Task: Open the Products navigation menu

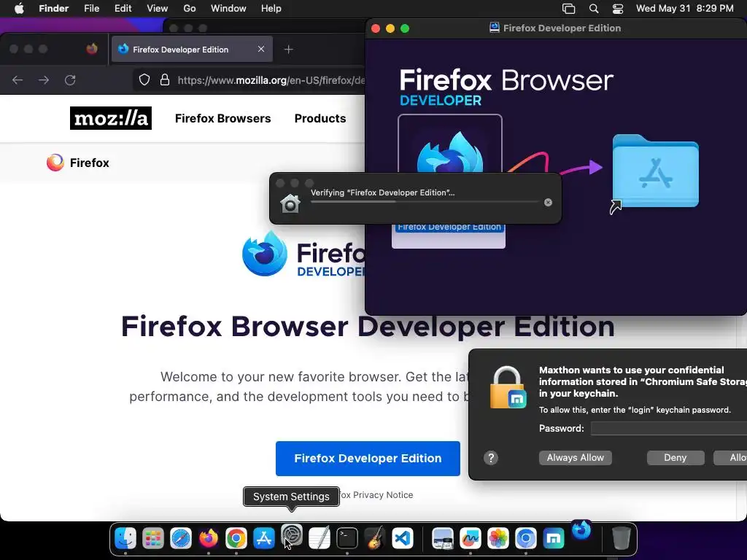Action: [x=320, y=119]
